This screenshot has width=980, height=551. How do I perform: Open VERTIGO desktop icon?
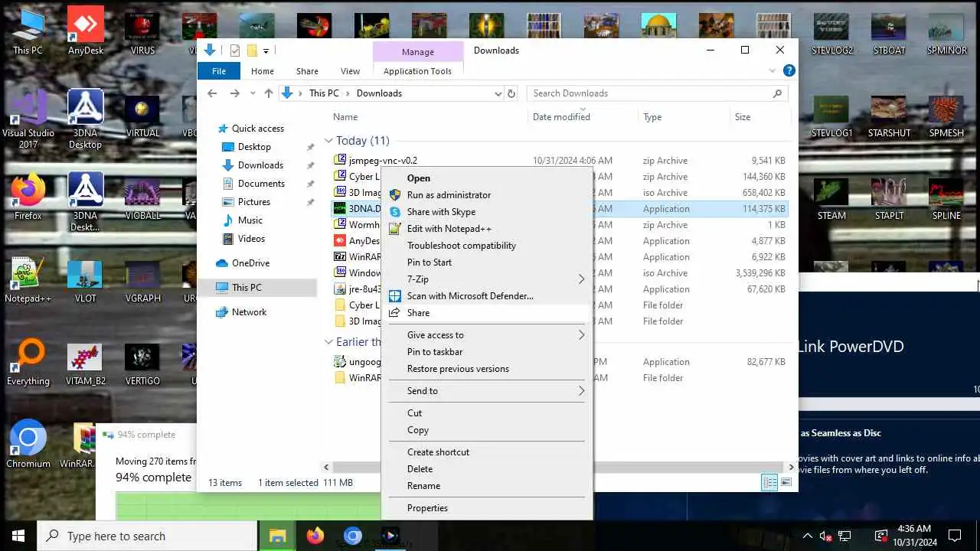tap(142, 362)
